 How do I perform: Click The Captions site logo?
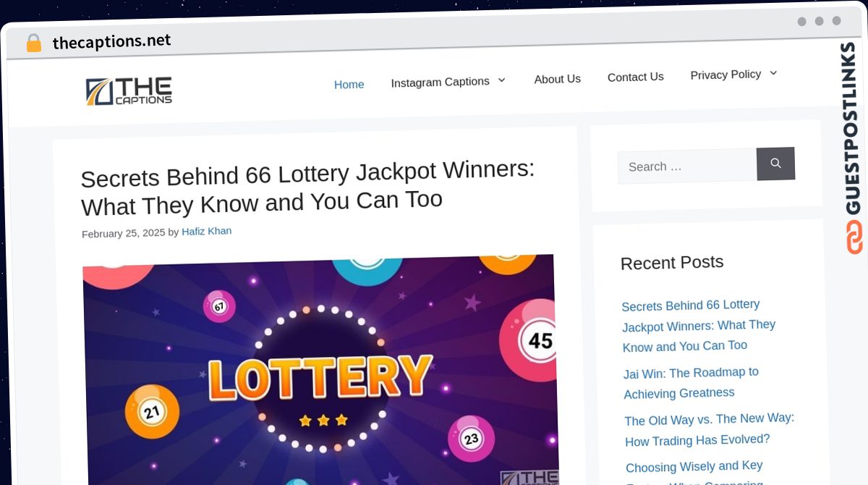tap(129, 91)
